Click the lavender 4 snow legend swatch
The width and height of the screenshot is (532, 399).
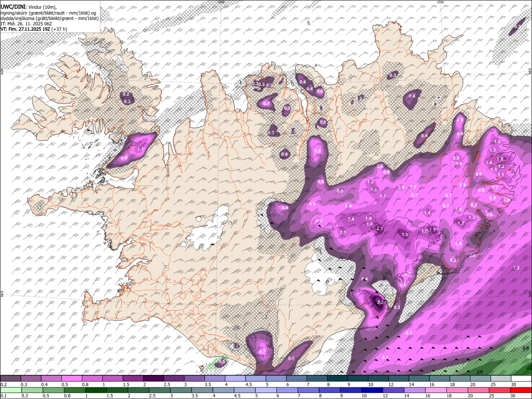235,379
